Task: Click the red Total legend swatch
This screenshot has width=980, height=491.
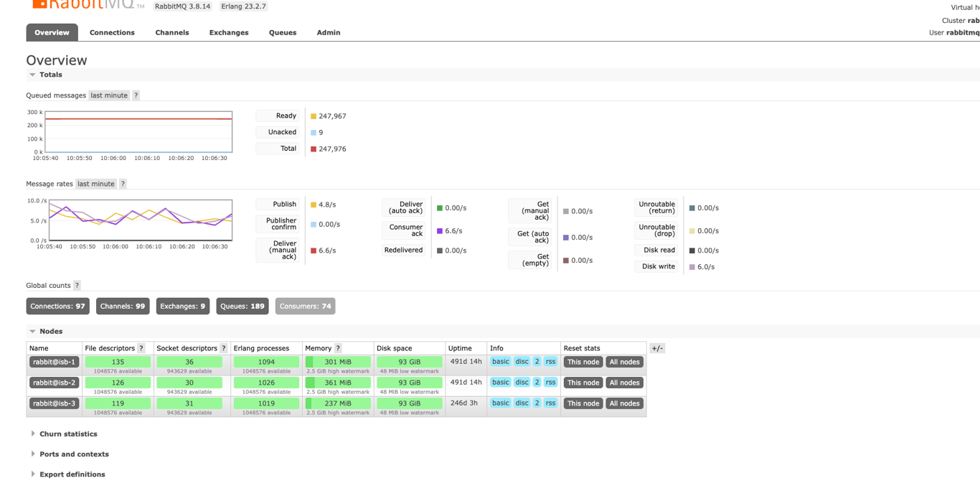Action: point(314,149)
